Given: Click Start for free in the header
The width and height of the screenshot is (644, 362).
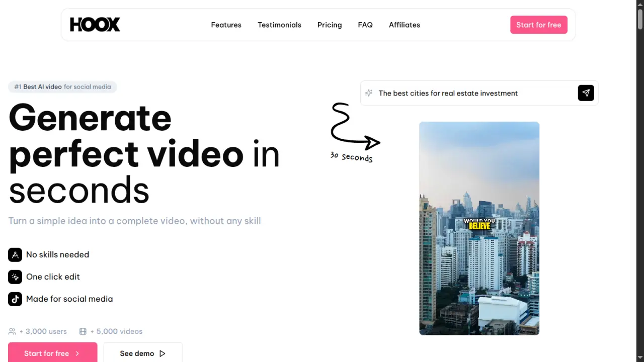Looking at the screenshot, I should click(538, 25).
